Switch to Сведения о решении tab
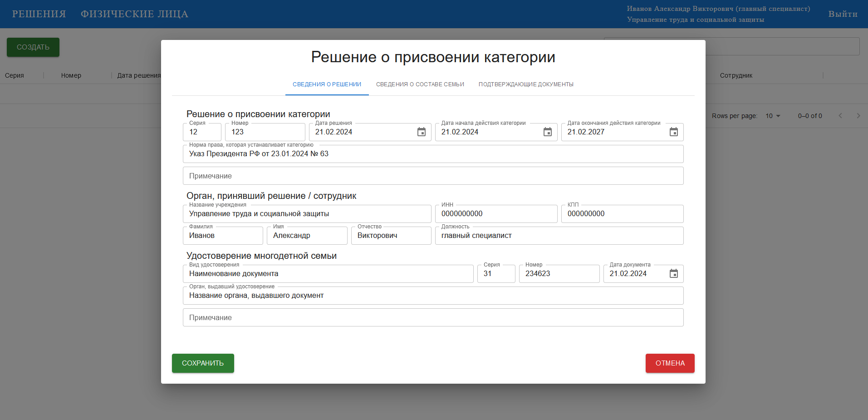 327,84
